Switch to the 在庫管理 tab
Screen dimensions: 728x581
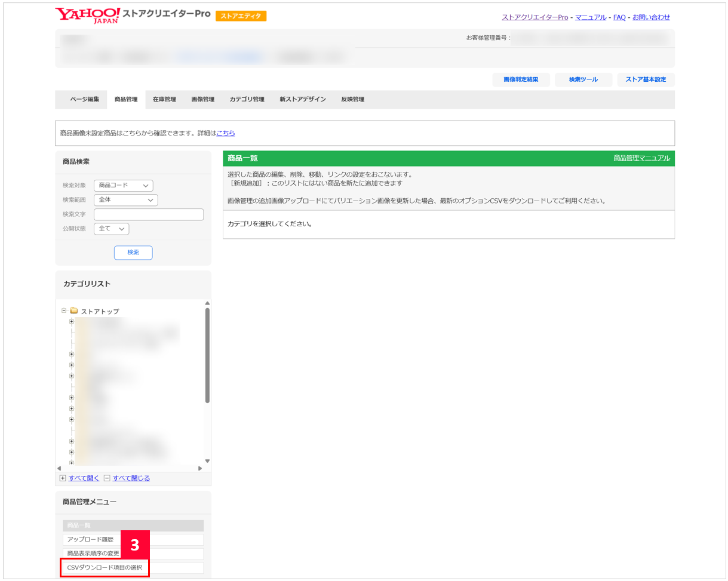click(x=164, y=99)
